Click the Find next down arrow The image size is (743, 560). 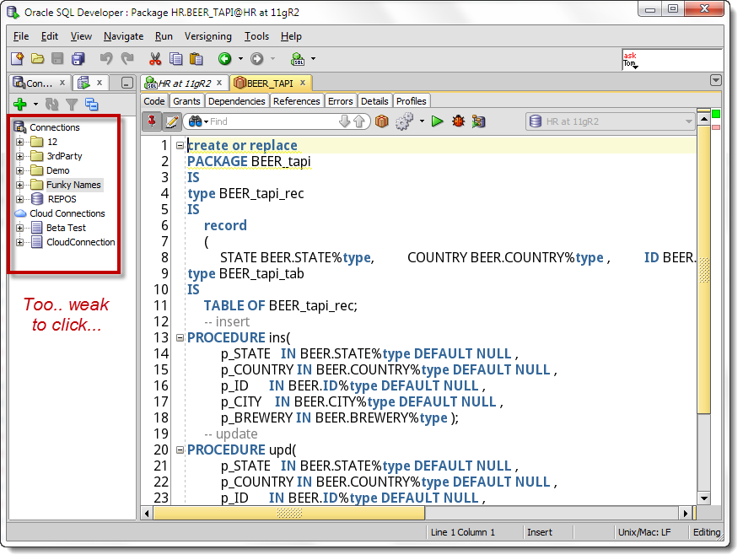(344, 121)
